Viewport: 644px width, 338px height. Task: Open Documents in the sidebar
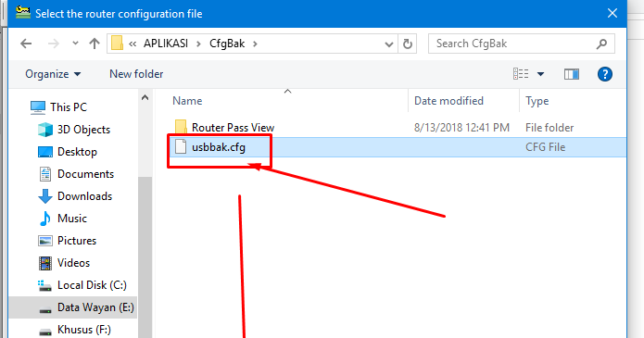(x=85, y=174)
